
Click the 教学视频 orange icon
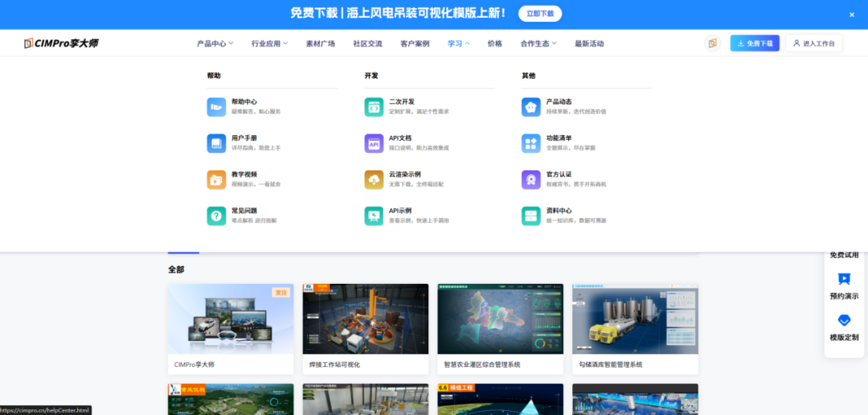click(216, 179)
